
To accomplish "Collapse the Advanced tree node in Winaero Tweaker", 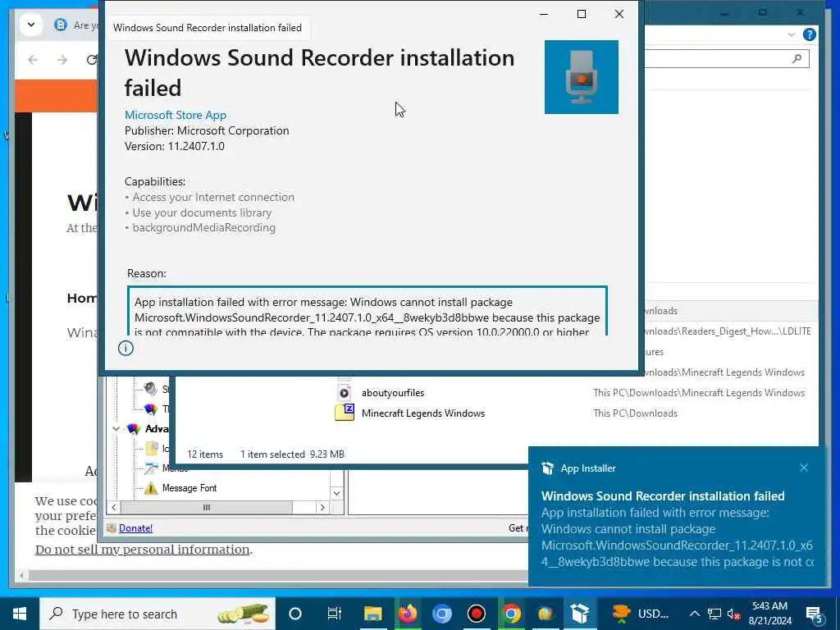I will pos(116,428).
